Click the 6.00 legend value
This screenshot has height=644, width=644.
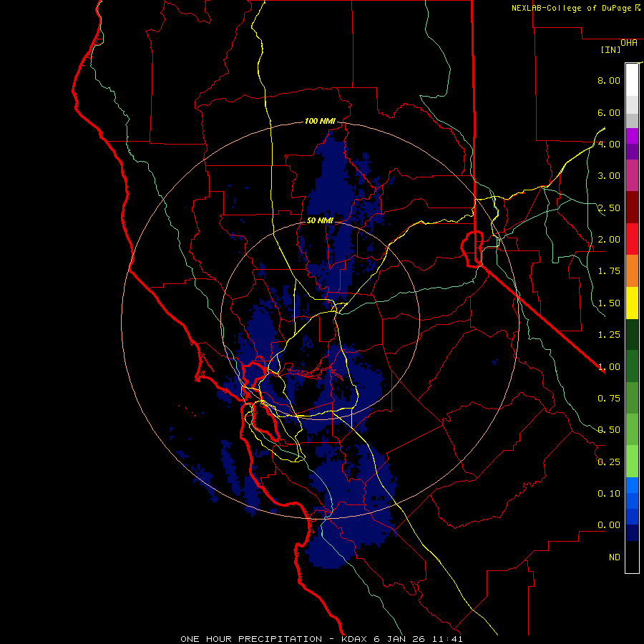(x=609, y=112)
